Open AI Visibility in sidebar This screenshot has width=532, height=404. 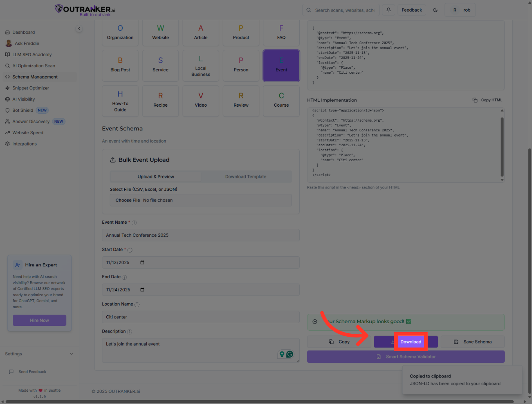[x=24, y=99]
